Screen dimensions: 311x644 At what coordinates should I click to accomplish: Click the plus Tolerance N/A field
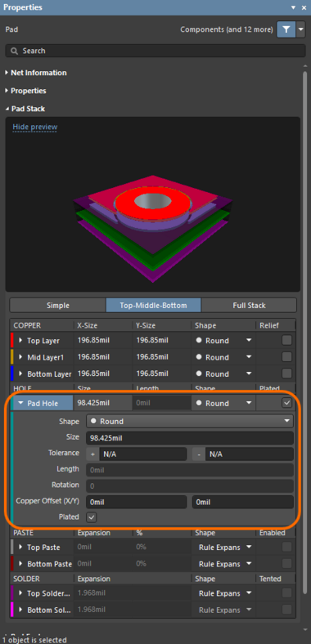142,454
